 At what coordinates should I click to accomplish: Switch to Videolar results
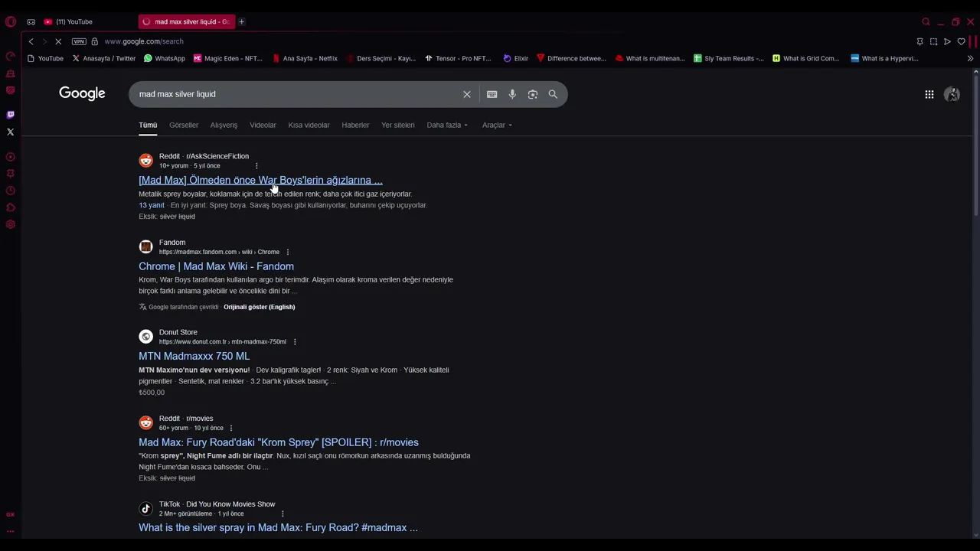click(x=263, y=125)
